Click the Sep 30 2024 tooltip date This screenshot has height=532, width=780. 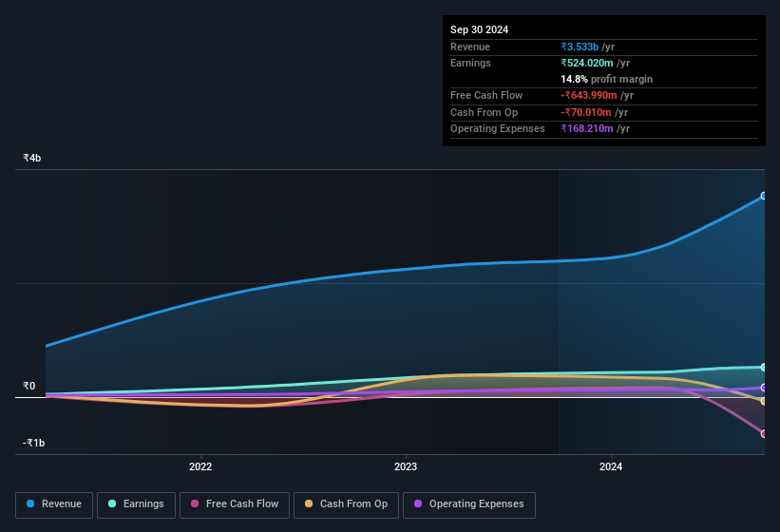pos(479,29)
